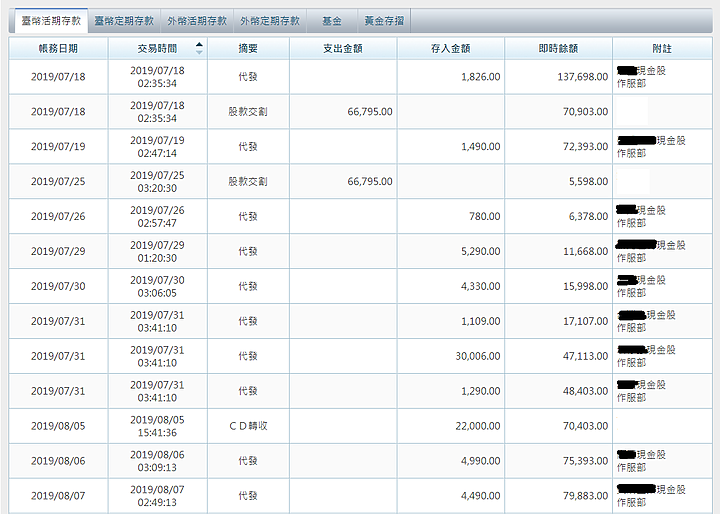The height and width of the screenshot is (514, 720).
Task: Select balance 11,668.00
Action: (x=585, y=251)
